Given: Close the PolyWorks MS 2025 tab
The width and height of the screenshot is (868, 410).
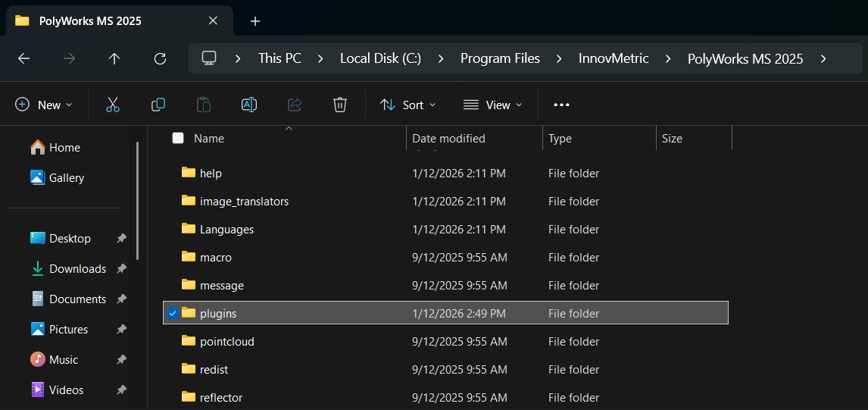Looking at the screenshot, I should (213, 21).
